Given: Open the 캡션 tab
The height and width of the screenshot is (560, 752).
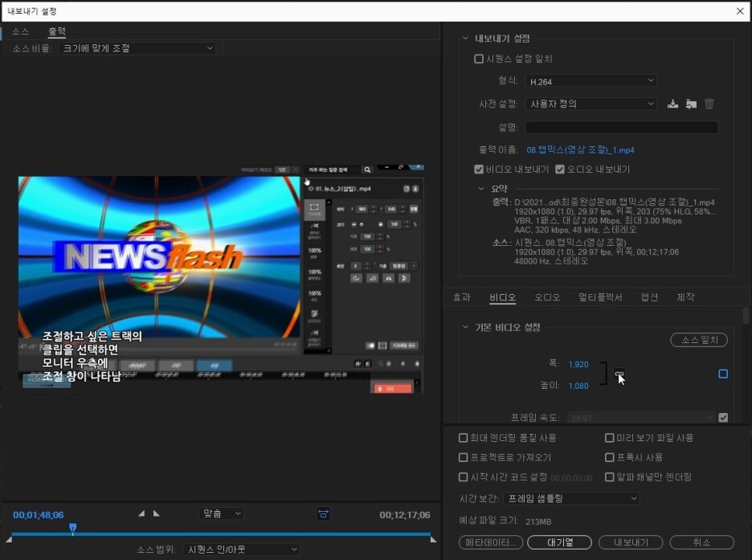Looking at the screenshot, I should [x=649, y=297].
